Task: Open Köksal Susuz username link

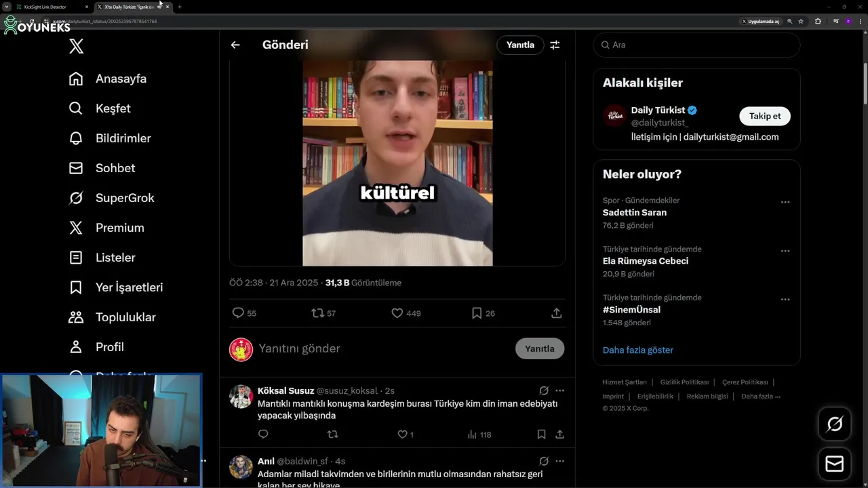Action: (285, 390)
